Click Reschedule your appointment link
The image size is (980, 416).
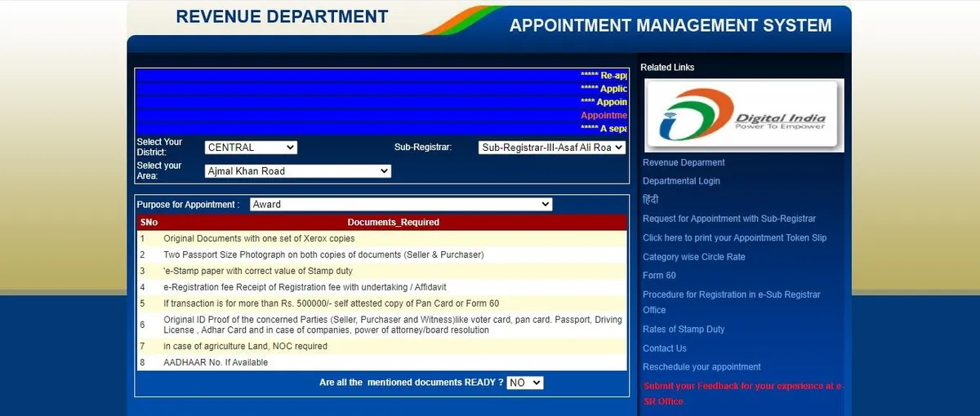(x=702, y=367)
